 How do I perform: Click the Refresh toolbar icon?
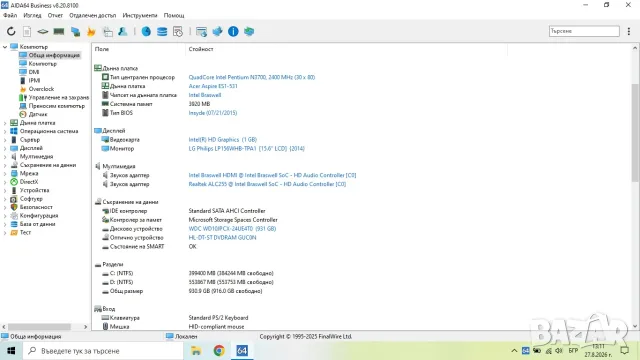(11, 31)
